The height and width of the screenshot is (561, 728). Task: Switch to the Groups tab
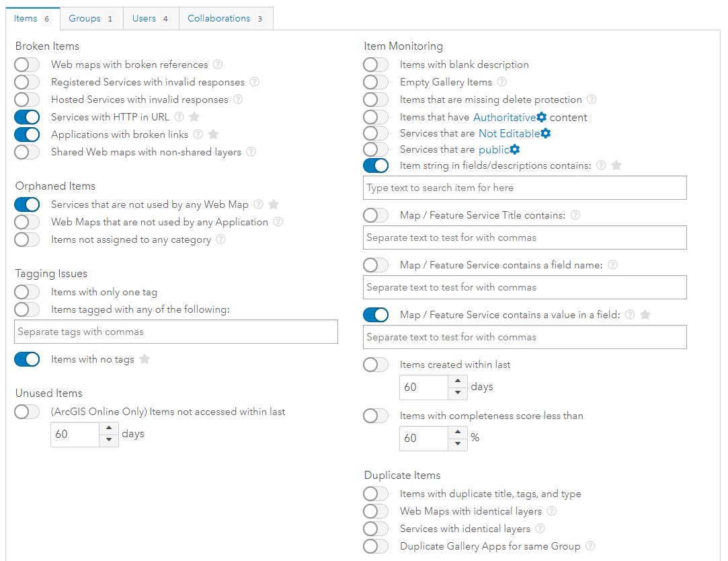(x=91, y=19)
